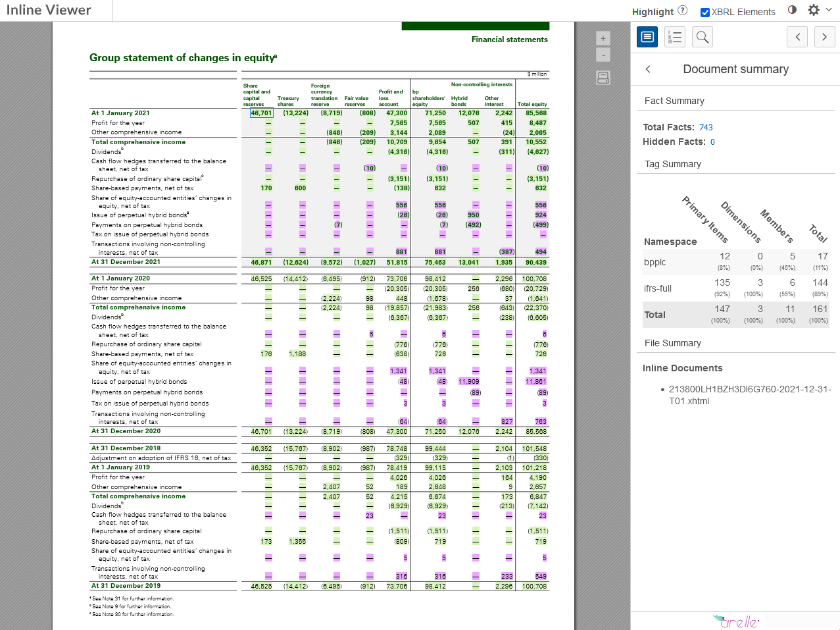
Task: Select total comprehensive income 10,552 fact
Action: pyautogui.click(x=536, y=142)
